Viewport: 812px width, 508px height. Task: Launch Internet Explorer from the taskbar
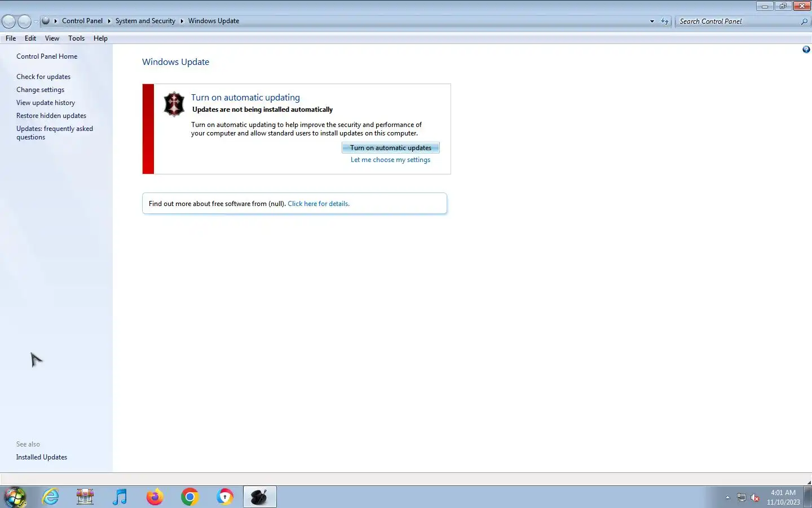click(51, 497)
